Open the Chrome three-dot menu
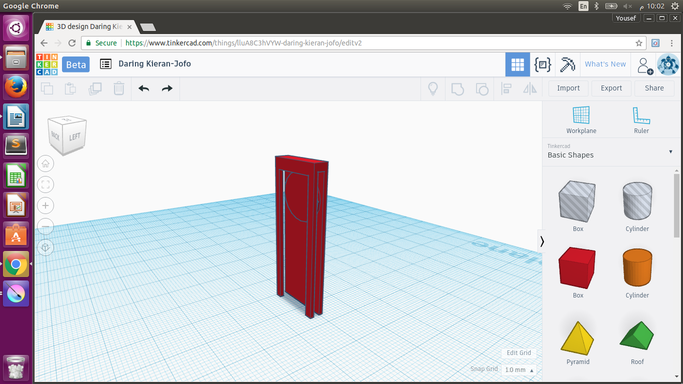 (x=672, y=43)
